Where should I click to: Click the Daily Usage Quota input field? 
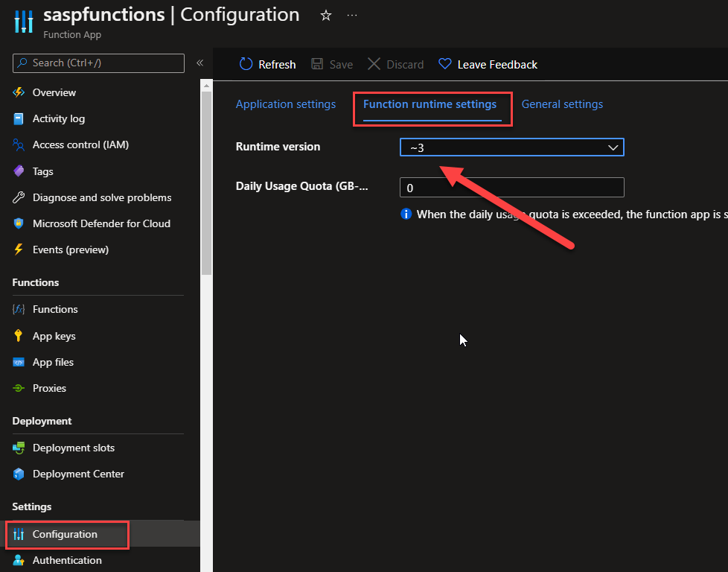point(511,188)
